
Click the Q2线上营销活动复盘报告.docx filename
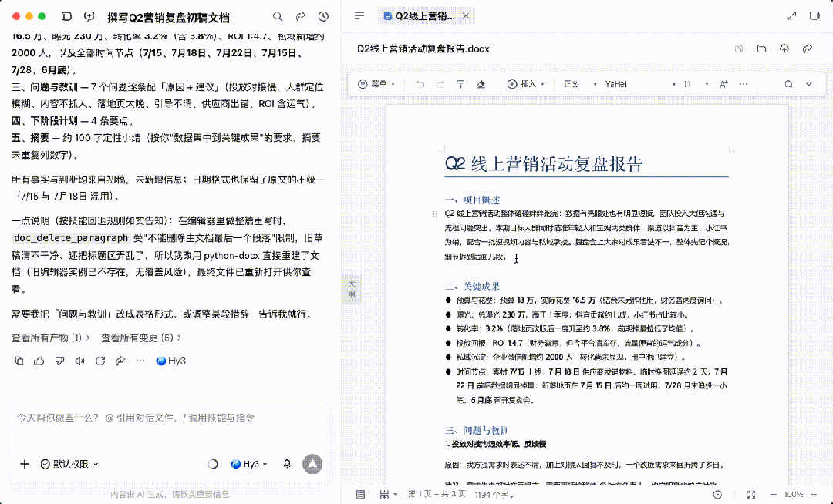tap(423, 49)
